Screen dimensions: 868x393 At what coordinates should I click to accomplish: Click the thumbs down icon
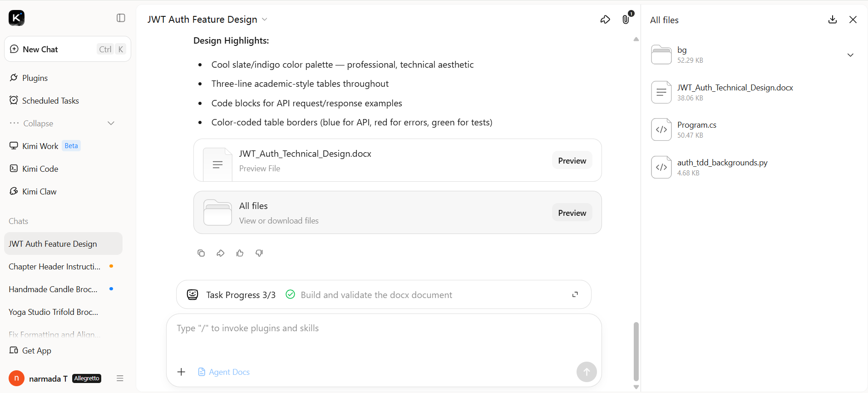pos(259,253)
